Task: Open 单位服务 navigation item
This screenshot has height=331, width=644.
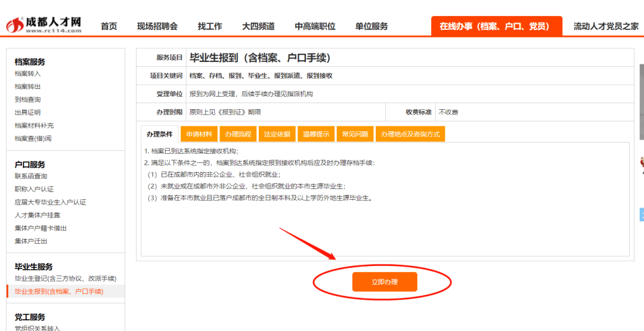Action: point(371,26)
